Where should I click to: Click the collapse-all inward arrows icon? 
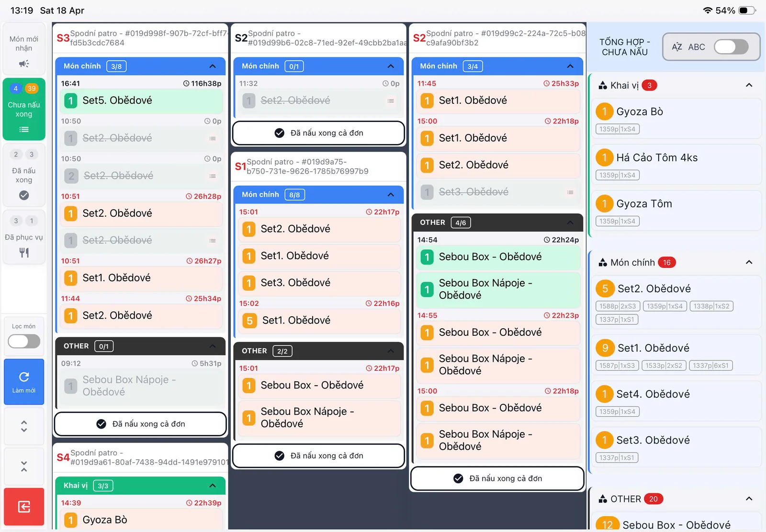[x=24, y=466]
